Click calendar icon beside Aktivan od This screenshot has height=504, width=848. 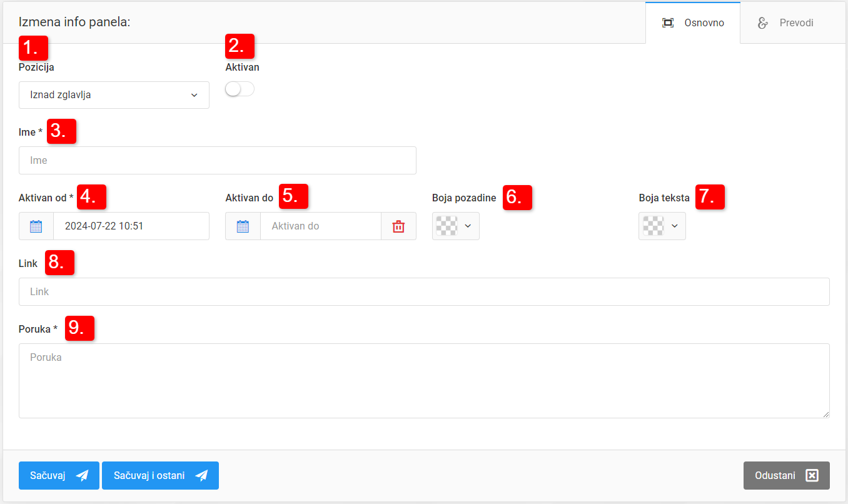coord(36,226)
